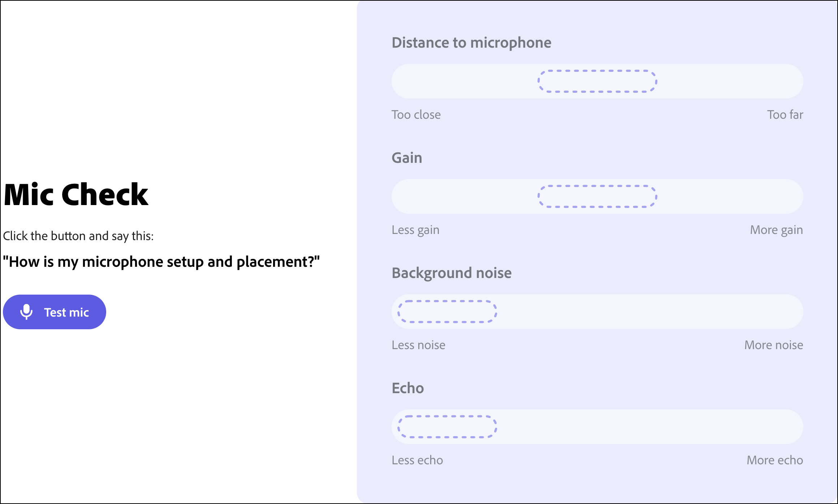Click the 'Less noise' label
Viewport: 838px width, 504px height.
pyautogui.click(x=419, y=345)
